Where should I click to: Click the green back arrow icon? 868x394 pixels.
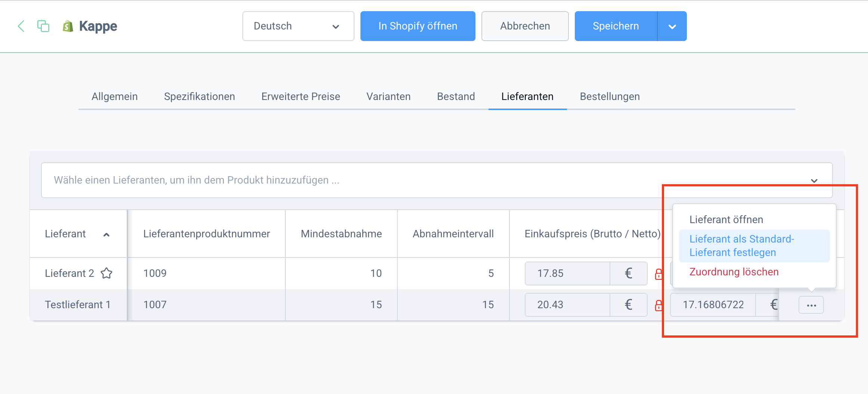click(x=21, y=26)
